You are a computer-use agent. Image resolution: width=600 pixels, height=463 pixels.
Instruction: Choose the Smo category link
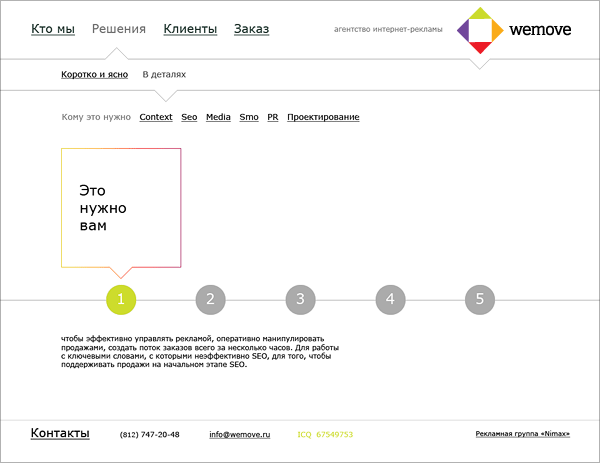tap(249, 118)
